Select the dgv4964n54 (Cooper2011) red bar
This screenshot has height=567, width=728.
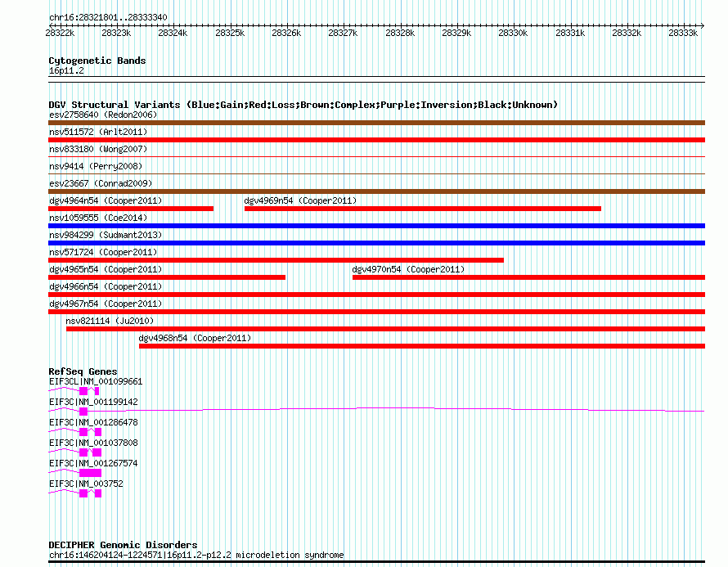pyautogui.click(x=131, y=209)
